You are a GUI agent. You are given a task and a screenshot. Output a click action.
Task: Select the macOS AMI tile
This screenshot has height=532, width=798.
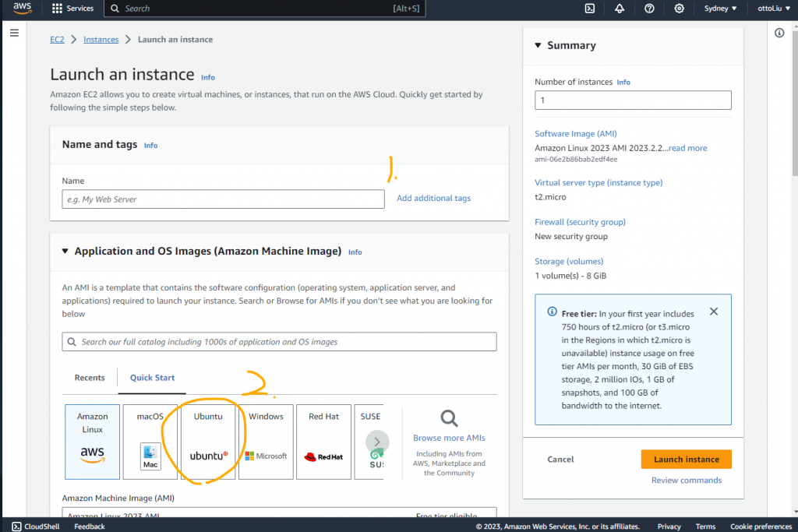point(150,442)
